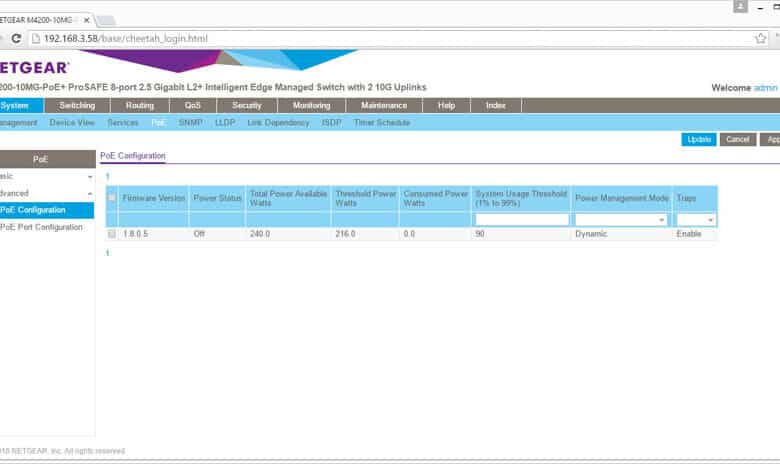Click the Threshold Power Watts header
The height and width of the screenshot is (464, 780).
click(x=366, y=198)
